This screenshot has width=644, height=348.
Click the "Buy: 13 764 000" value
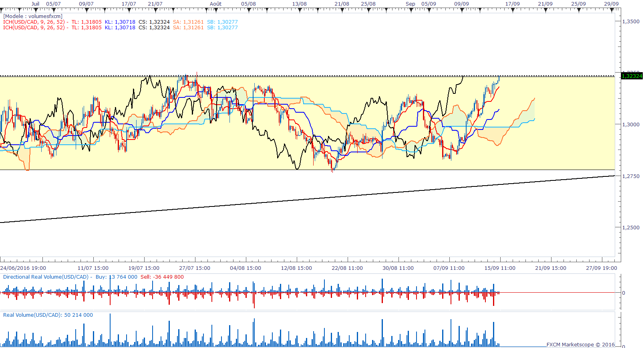pos(117,277)
